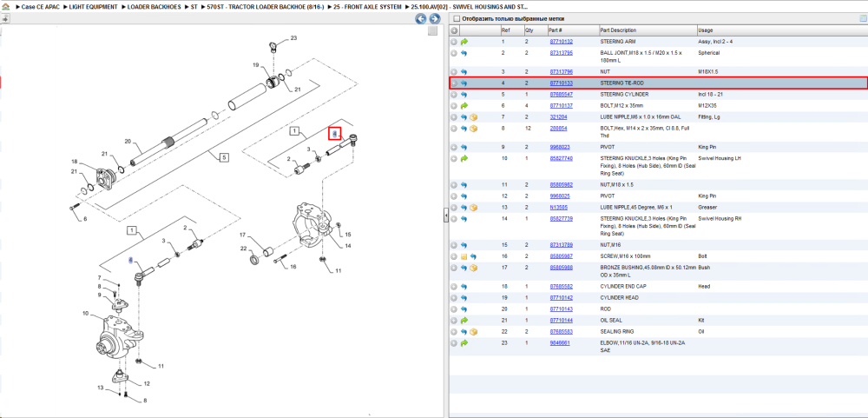Viewport: 868px width, 418px height.
Task: Select 'Incl 18 - 21' usage text
Action: pyautogui.click(x=710, y=95)
